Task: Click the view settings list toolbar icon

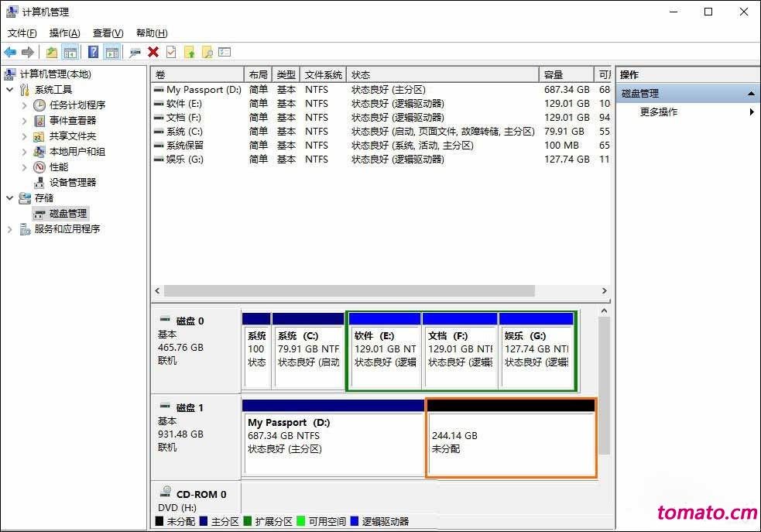Action: 225,51
